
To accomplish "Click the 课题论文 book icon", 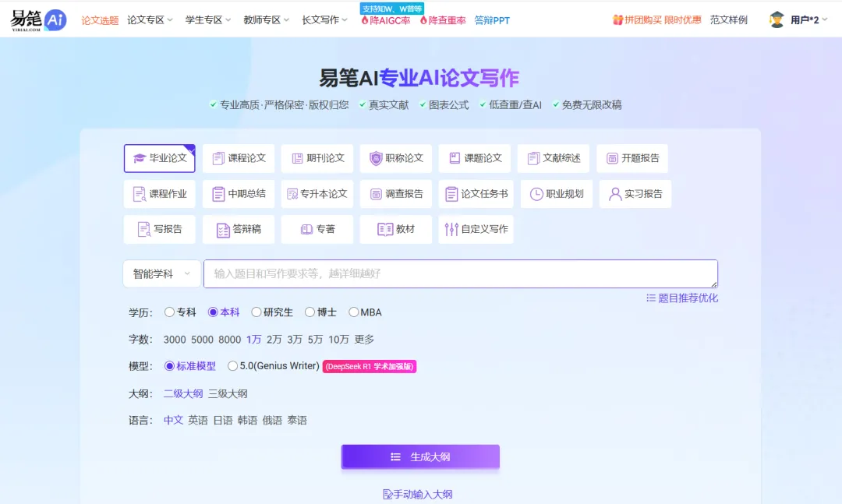I will (455, 158).
